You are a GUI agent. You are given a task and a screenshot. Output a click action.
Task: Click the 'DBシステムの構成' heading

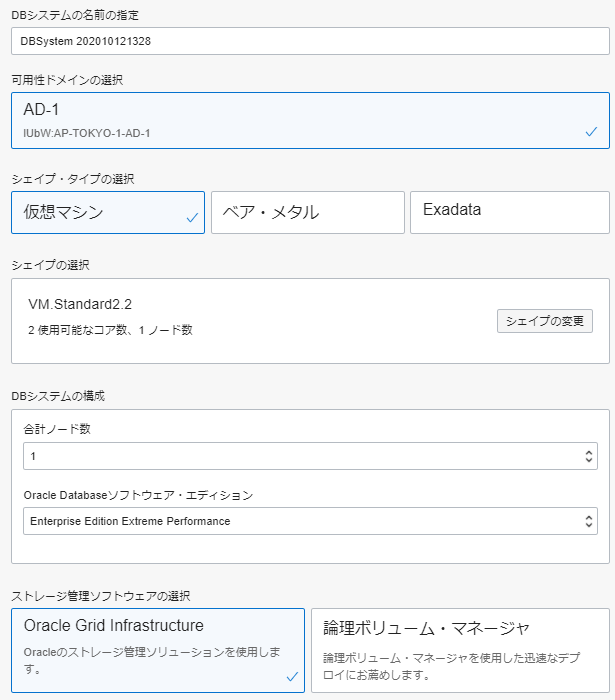58,396
